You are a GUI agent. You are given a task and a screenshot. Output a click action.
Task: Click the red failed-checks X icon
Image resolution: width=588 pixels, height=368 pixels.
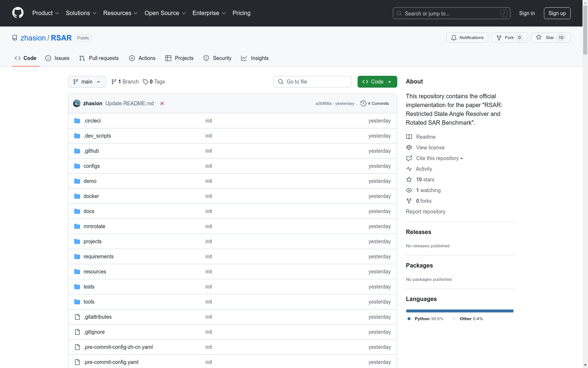click(x=162, y=103)
